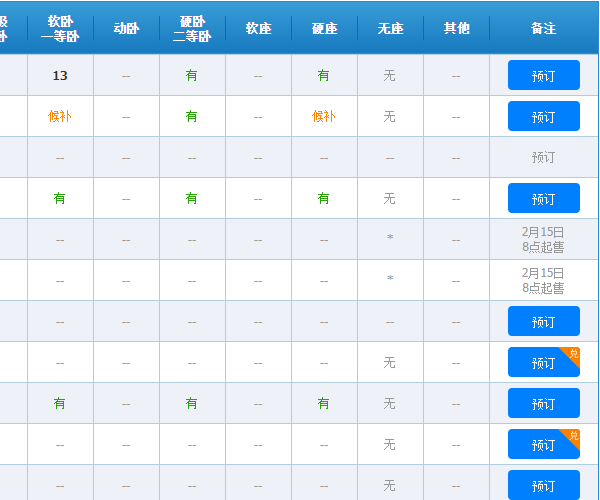Click the 备注 column header

(543, 28)
